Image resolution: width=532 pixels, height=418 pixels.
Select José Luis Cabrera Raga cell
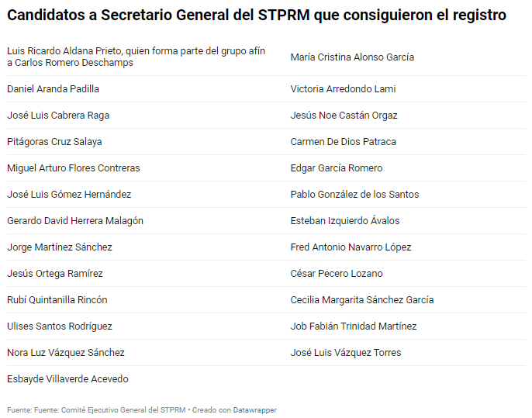point(58,116)
